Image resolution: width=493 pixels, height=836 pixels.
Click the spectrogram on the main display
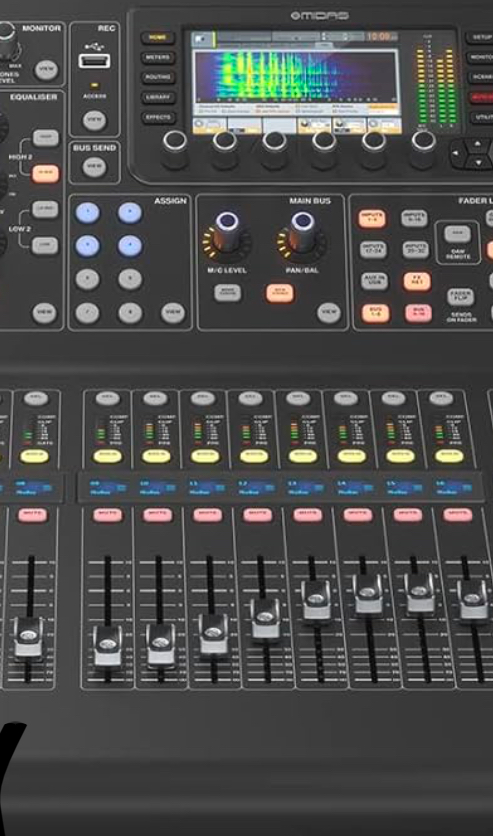pyautogui.click(x=296, y=75)
